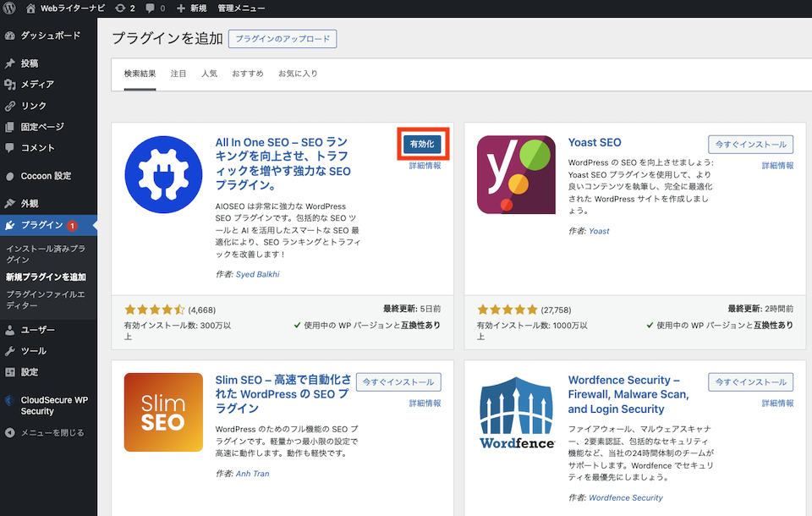This screenshot has height=516, width=812.
Task: Open プラグインファイルエディター submenu item
Action: [x=46, y=300]
